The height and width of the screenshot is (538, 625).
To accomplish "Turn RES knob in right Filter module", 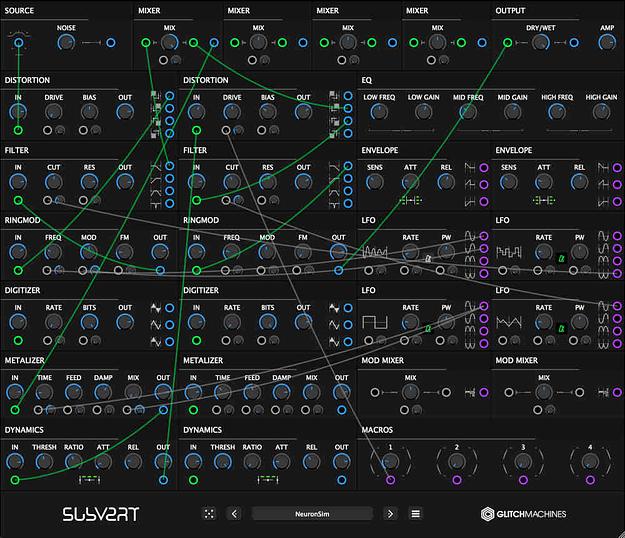I will pyautogui.click(x=267, y=182).
